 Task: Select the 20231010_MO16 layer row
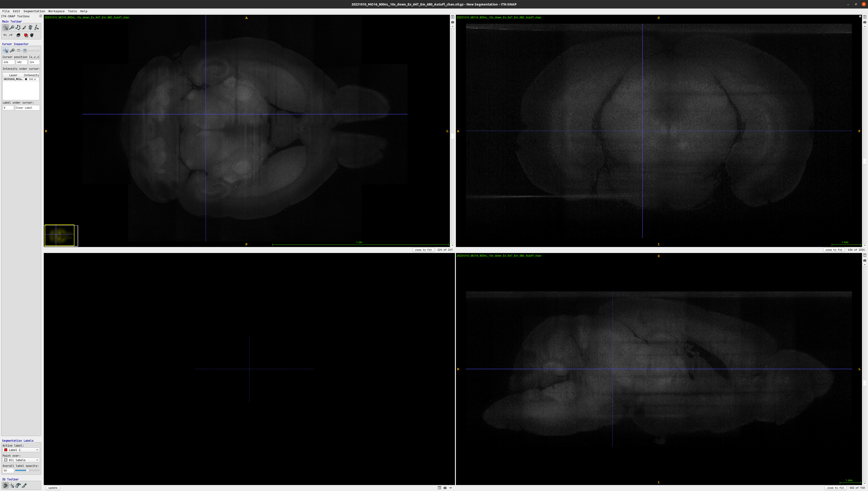(21, 79)
